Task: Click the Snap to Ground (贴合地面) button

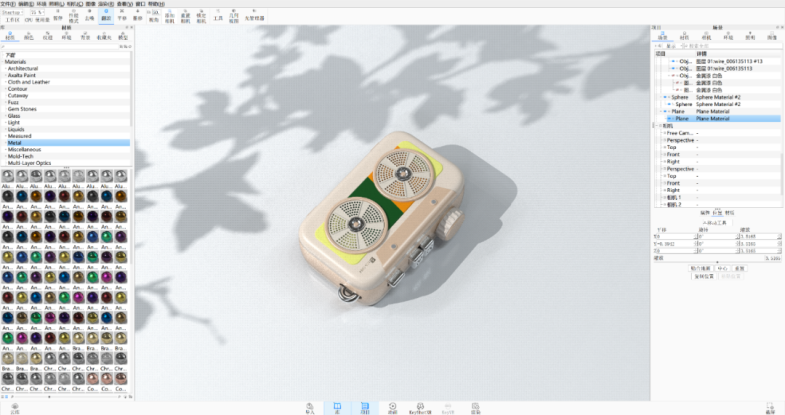Action: (x=699, y=268)
